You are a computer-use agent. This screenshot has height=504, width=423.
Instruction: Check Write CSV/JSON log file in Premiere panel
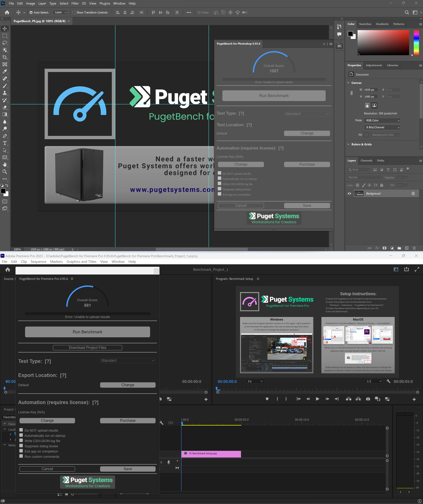pyautogui.click(x=21, y=440)
